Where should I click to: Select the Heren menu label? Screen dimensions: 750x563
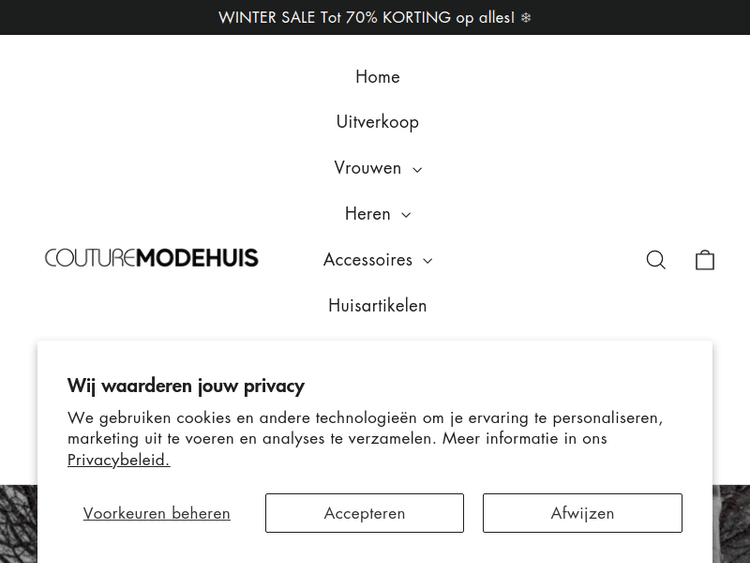point(367,214)
